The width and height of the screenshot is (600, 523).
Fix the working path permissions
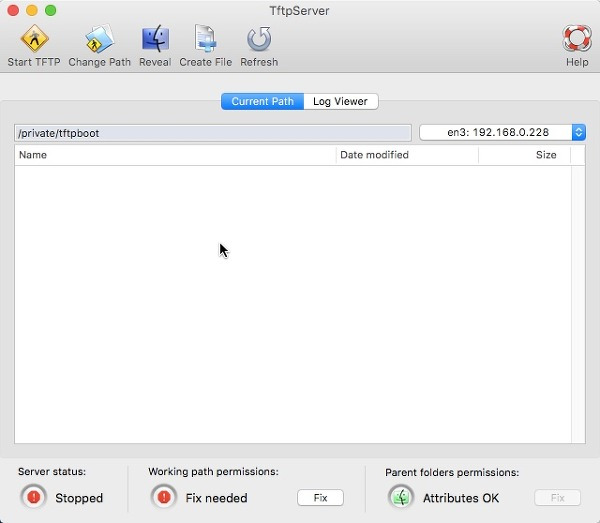pos(320,498)
